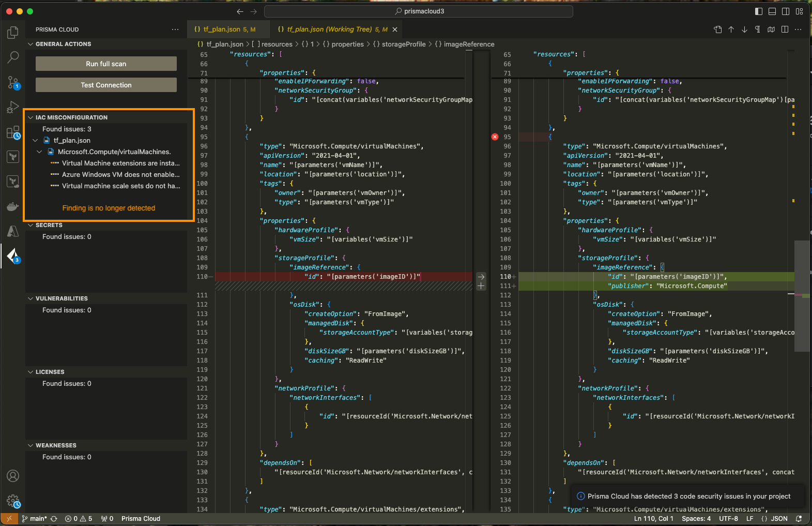Select the storageProfile breadcrumb item
Viewport: 812px width, 526px height.
coord(403,44)
